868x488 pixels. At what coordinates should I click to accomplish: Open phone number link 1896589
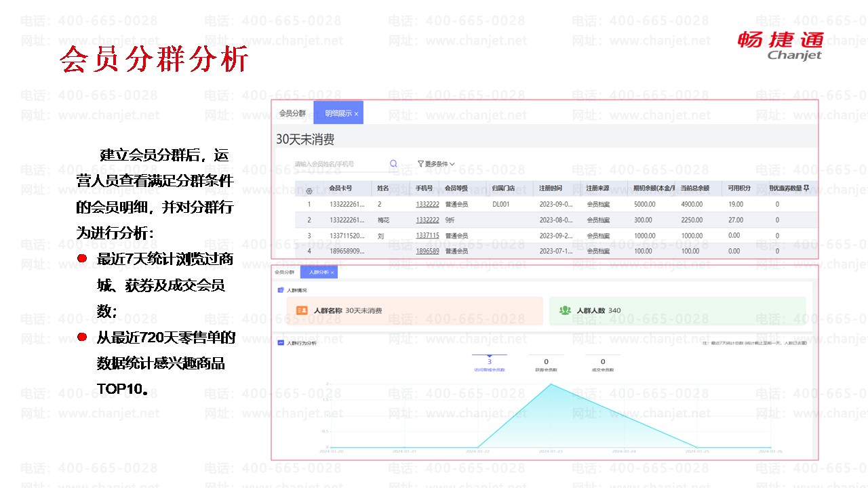point(428,251)
